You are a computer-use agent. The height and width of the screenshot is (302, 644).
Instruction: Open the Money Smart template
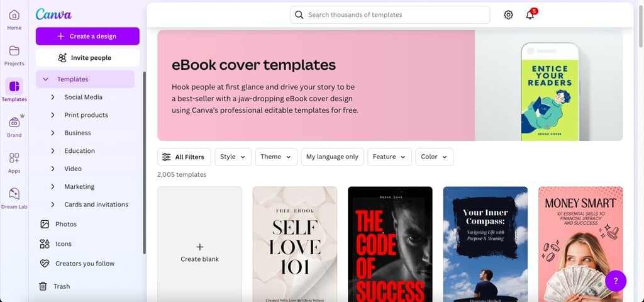(580, 245)
